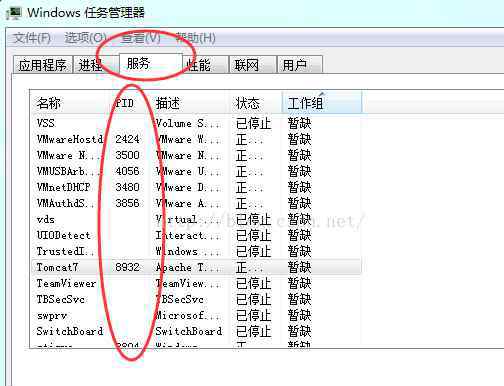Click PID 3500 in the services list
This screenshot has width=504, height=386.
127,155
